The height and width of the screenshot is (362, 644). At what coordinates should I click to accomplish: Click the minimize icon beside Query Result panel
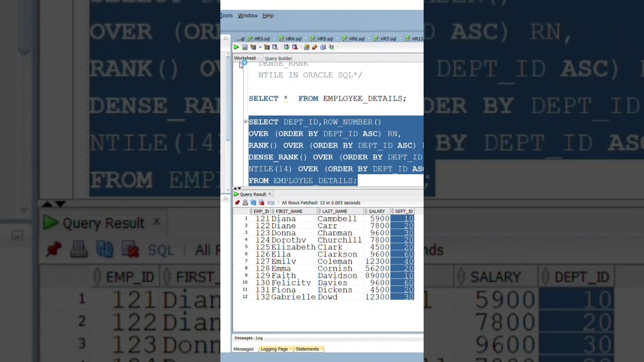(x=226, y=199)
